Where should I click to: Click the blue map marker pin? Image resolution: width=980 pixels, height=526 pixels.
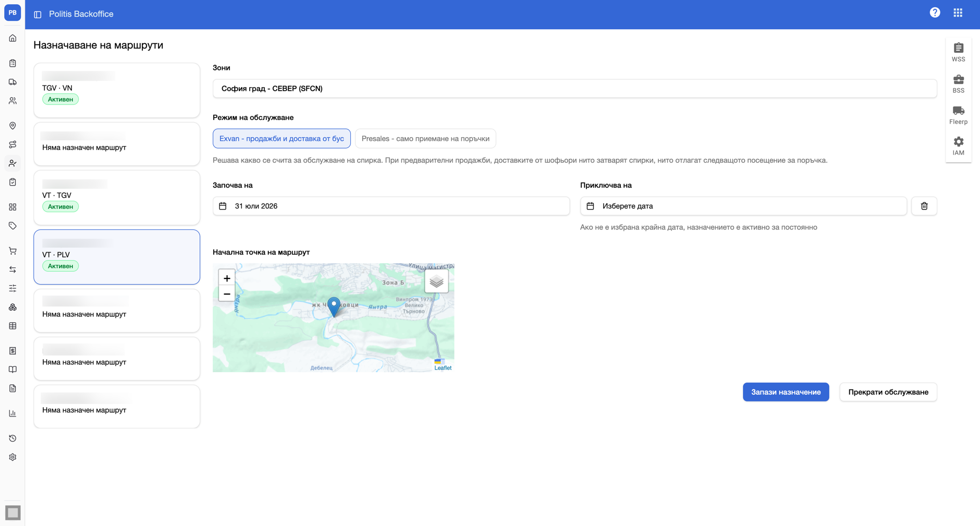(334, 307)
